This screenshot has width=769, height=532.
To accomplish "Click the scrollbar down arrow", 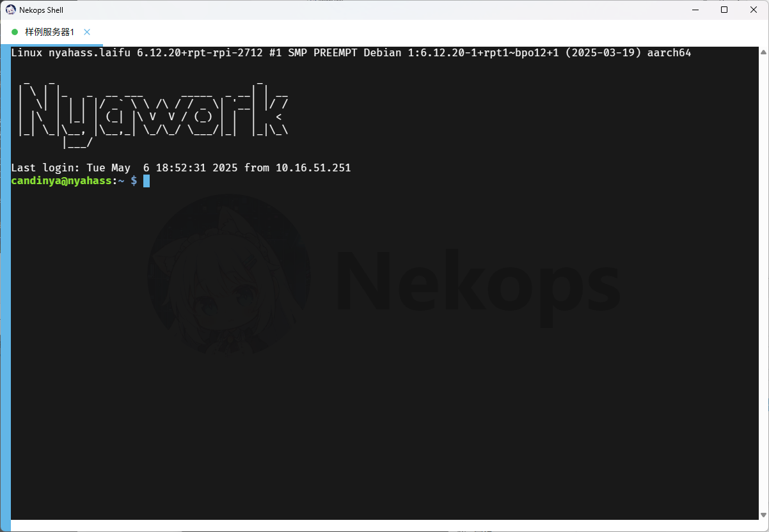I will click(x=763, y=515).
